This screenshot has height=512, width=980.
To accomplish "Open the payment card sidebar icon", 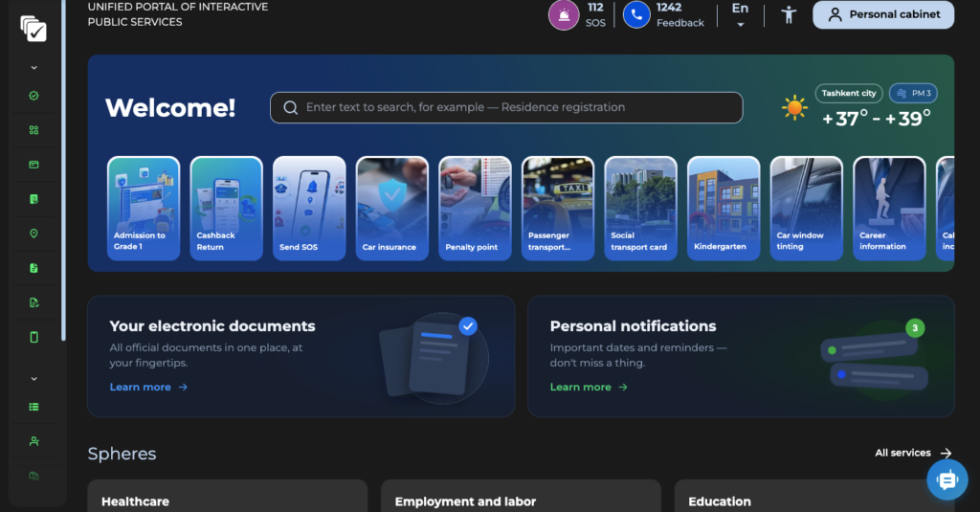I will (33, 165).
